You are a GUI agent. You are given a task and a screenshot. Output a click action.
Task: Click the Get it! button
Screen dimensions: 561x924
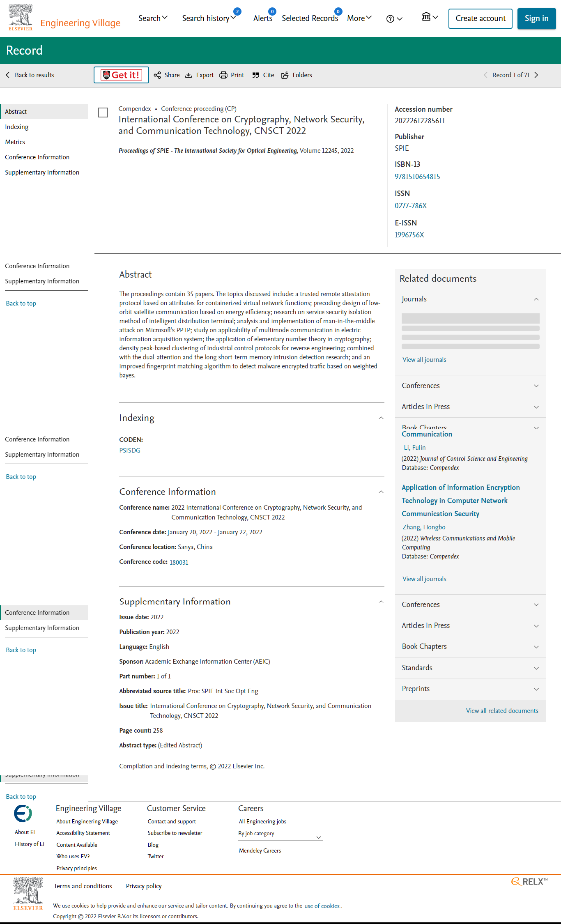121,75
